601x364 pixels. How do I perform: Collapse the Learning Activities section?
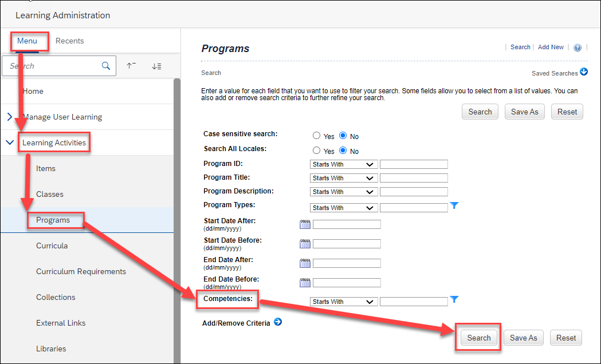tap(9, 142)
